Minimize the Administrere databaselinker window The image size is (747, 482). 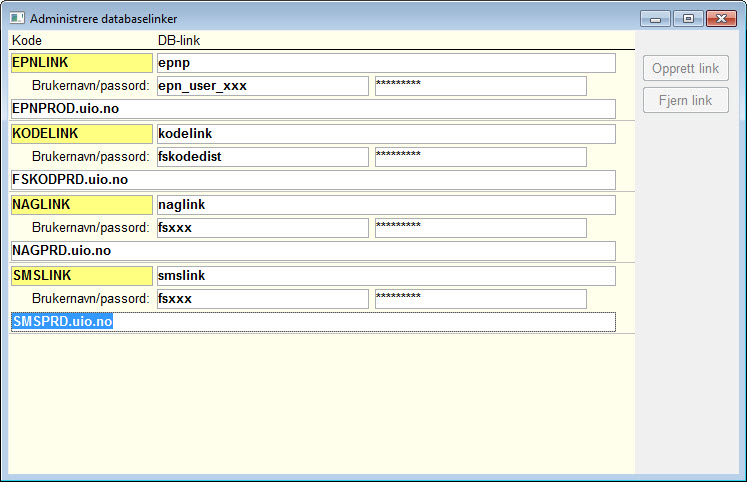coord(656,19)
